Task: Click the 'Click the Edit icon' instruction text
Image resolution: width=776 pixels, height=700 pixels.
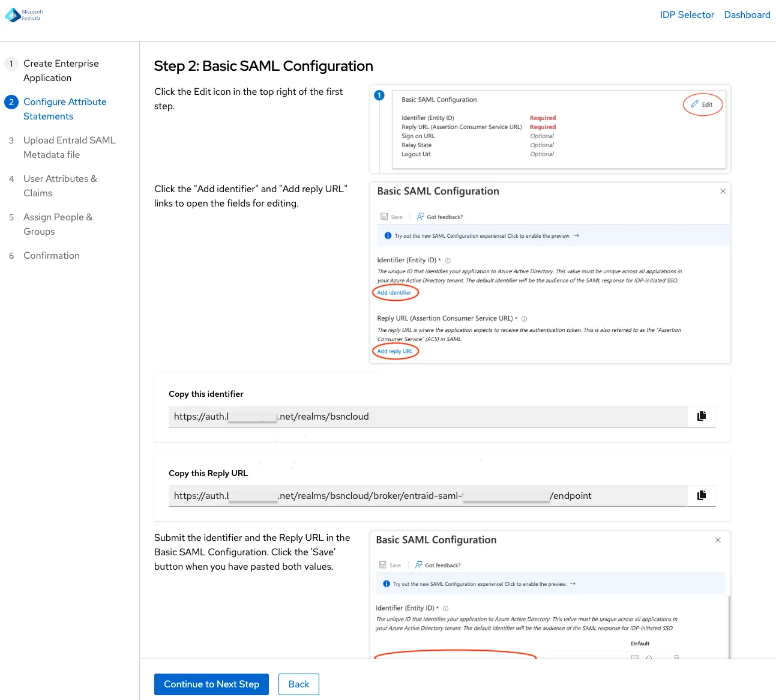Action: click(x=248, y=99)
